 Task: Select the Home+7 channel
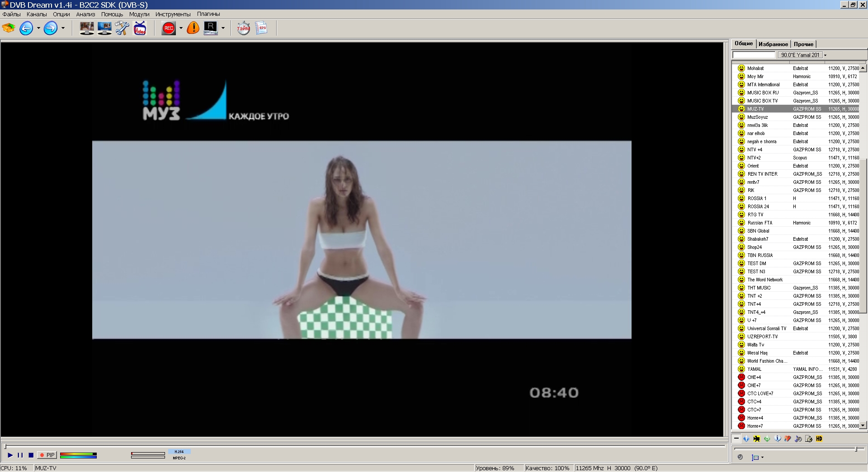point(796,426)
